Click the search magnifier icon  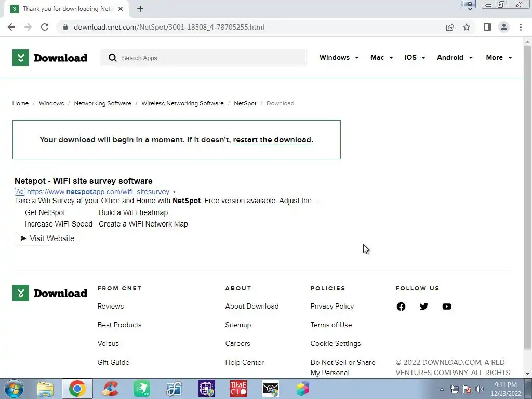click(113, 58)
